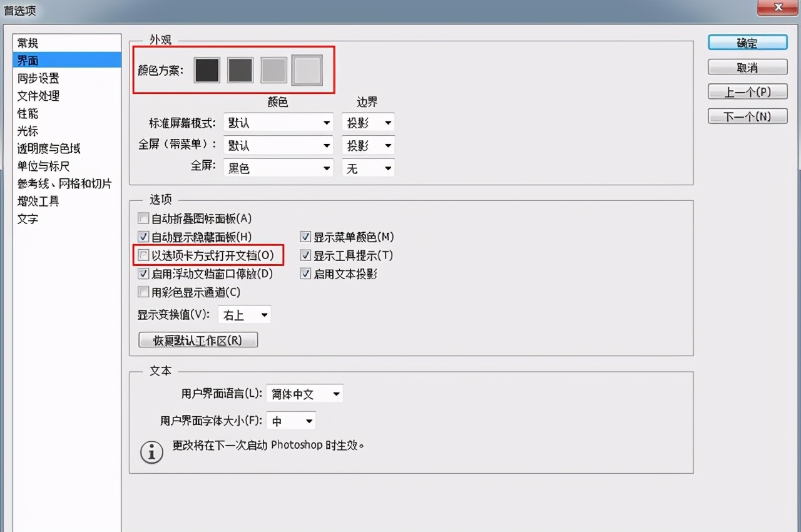Select the lightest interface color scheme swatch
The width and height of the screenshot is (801, 532).
pyautogui.click(x=307, y=70)
